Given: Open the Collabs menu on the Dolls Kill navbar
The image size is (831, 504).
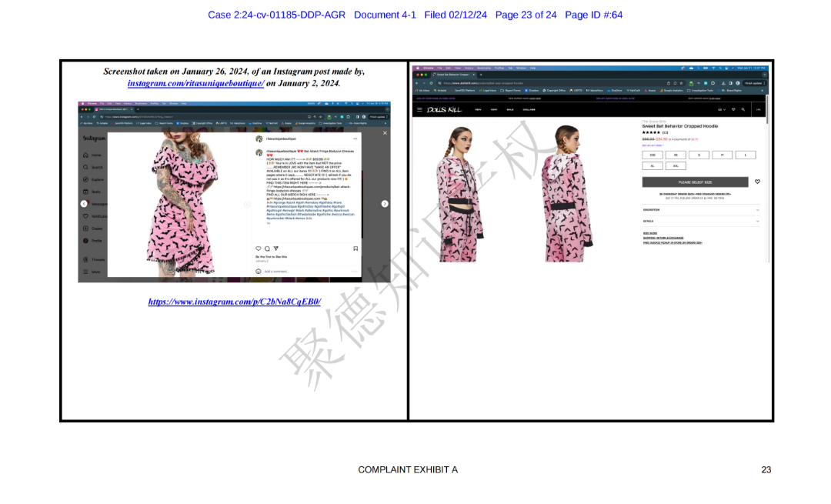Looking at the screenshot, I should click(x=529, y=110).
